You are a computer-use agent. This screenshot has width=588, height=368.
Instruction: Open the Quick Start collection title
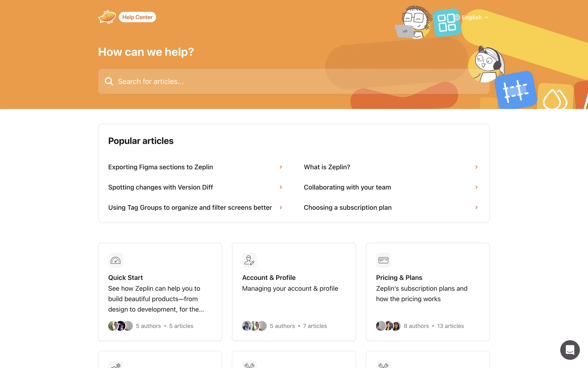coord(126,278)
